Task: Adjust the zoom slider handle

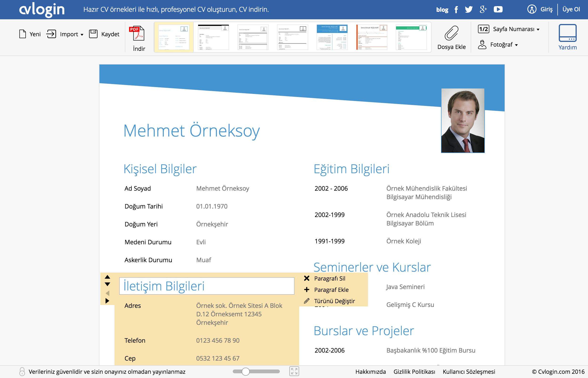Action: pos(245,372)
